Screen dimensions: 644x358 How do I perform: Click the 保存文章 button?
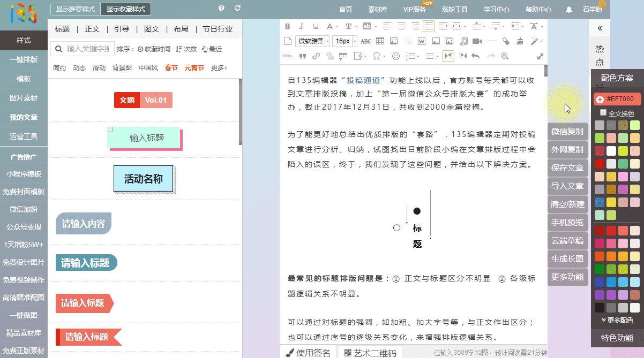pyautogui.click(x=567, y=167)
